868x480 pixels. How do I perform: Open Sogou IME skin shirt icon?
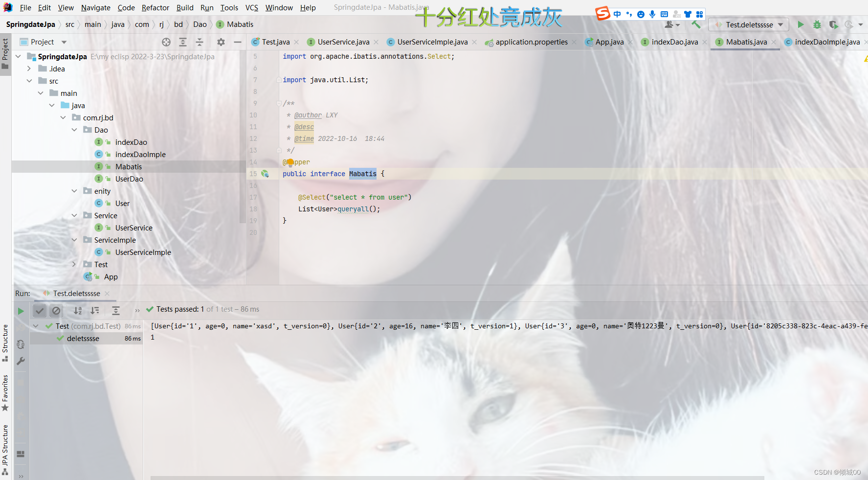(688, 14)
